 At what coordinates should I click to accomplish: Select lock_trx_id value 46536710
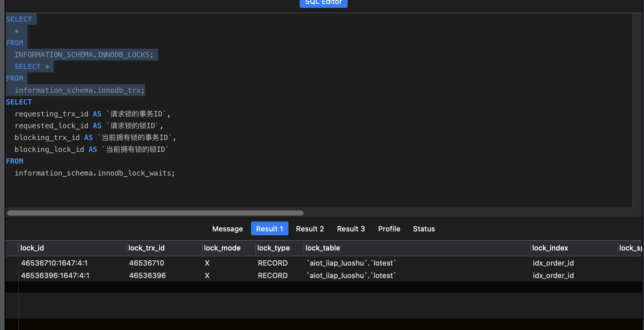pyautogui.click(x=147, y=263)
